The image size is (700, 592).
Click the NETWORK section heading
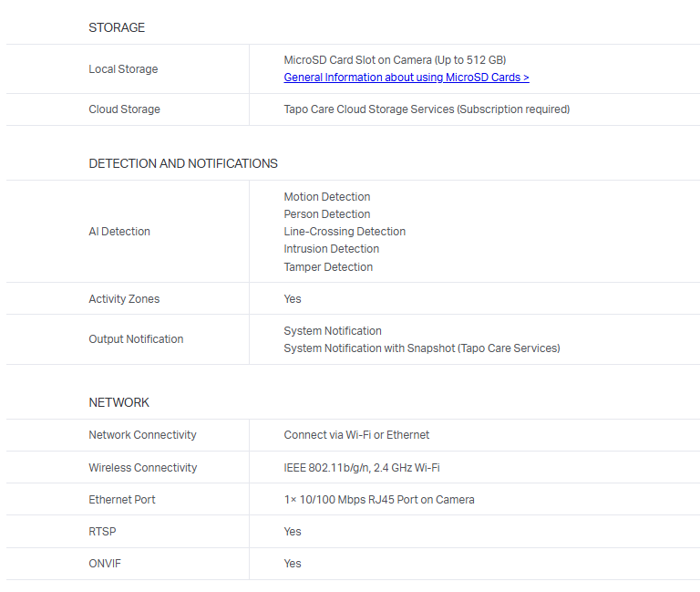[119, 402]
